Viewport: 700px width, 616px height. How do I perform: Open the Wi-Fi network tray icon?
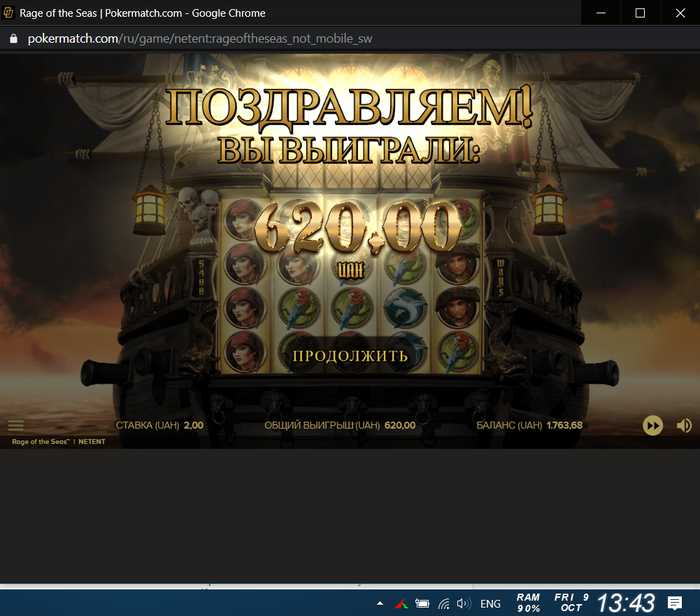coord(444,604)
